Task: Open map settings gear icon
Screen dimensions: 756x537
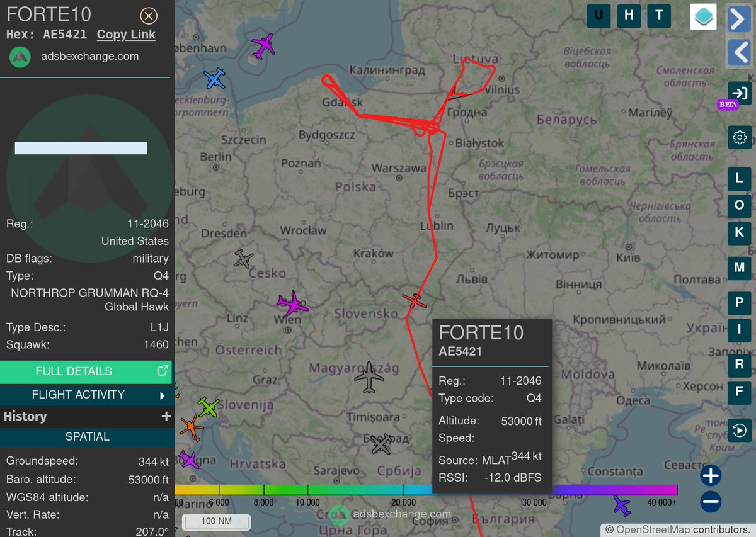Action: 740,137
